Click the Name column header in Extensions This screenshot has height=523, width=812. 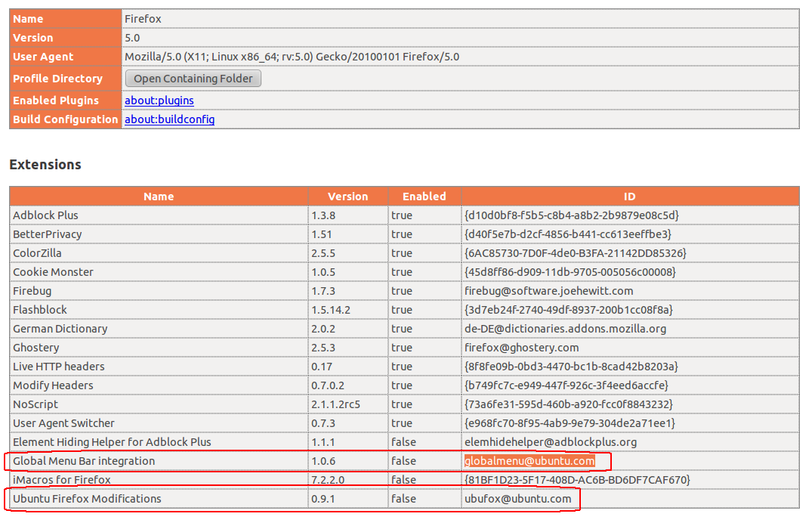coord(159,197)
